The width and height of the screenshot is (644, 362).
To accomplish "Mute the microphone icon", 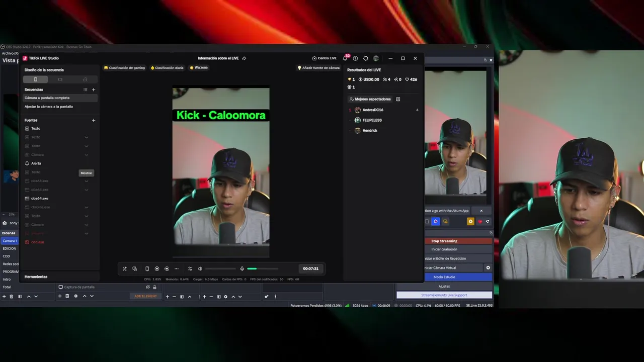I will click(x=242, y=268).
